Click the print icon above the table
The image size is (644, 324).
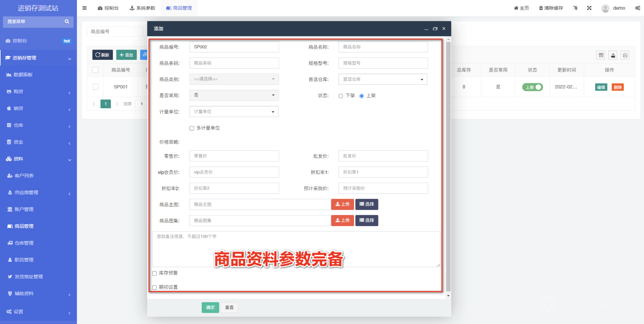(625, 55)
